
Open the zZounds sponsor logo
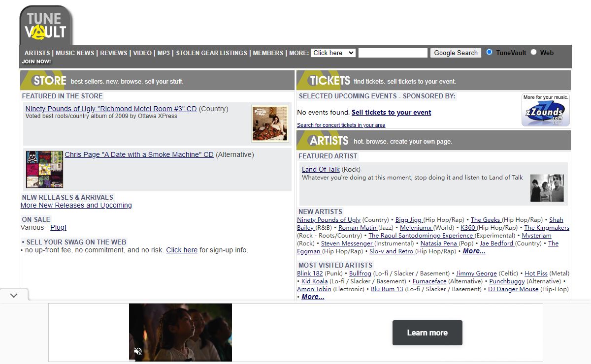coord(546,110)
